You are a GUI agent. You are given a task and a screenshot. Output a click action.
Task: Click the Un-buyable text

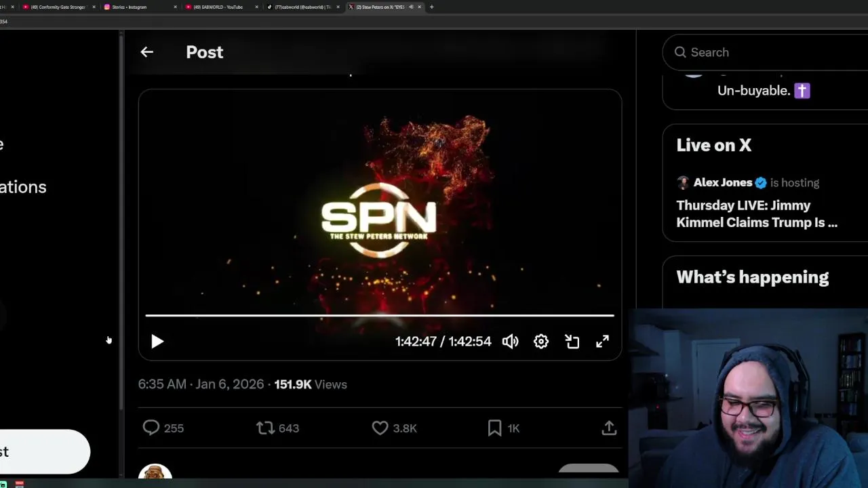pos(754,91)
